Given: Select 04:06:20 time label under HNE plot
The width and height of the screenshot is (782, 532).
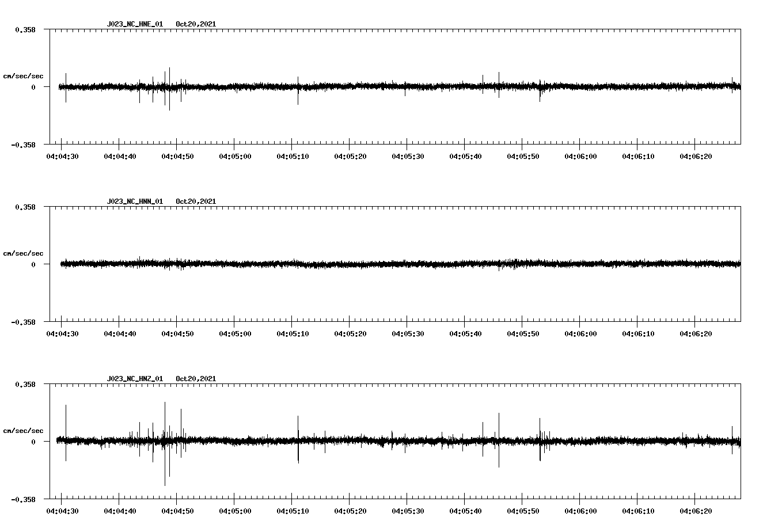Looking at the screenshot, I should point(696,157).
